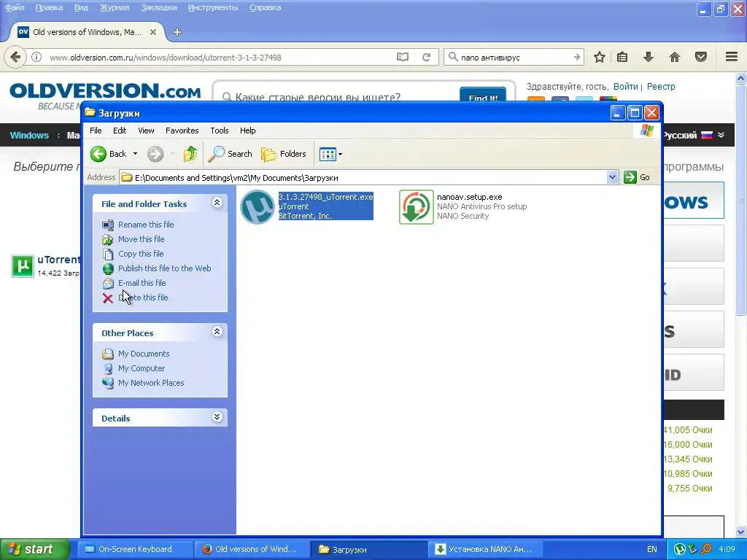Open the Закладки menu in Firefox

[x=158, y=7]
